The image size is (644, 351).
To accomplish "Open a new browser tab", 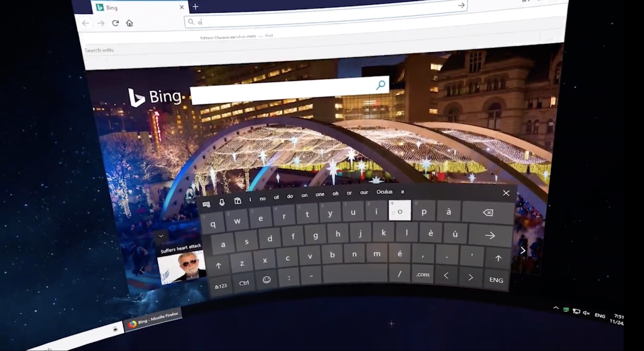I will pos(195,7).
